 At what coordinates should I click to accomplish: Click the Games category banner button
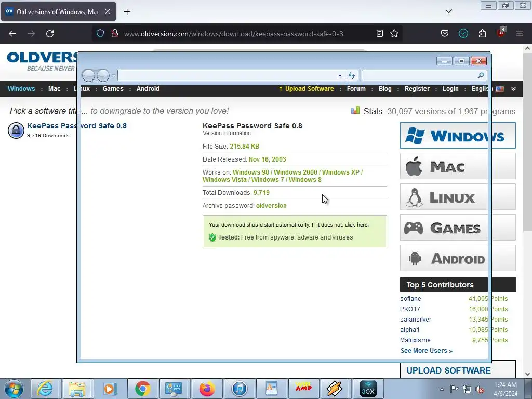[x=458, y=228]
